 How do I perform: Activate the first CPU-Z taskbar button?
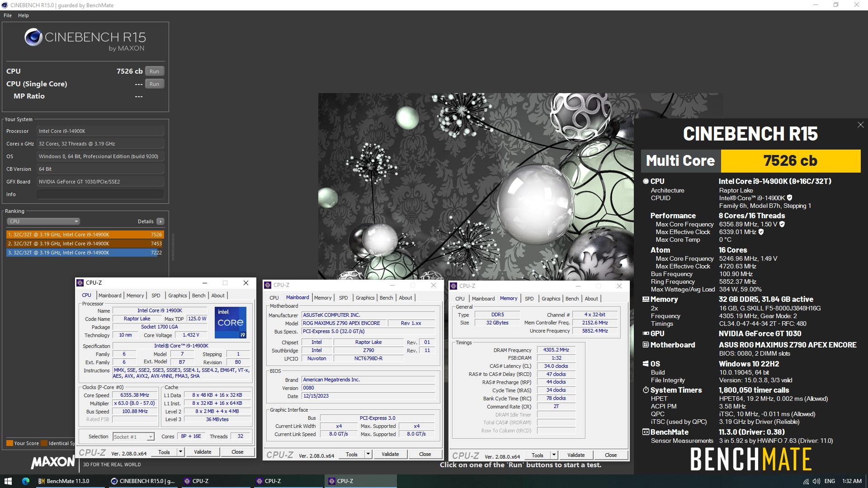[x=215, y=481]
